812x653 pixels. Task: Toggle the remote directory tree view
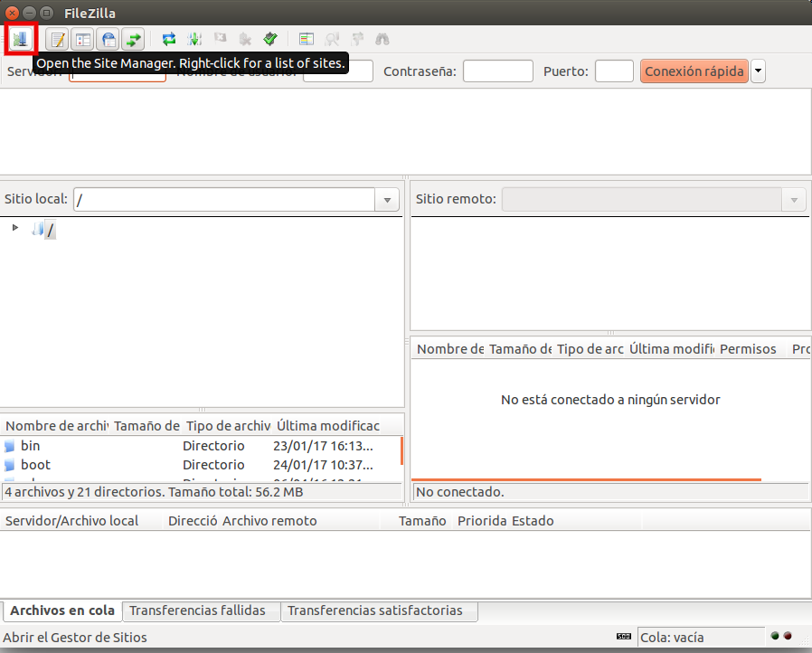coord(108,39)
